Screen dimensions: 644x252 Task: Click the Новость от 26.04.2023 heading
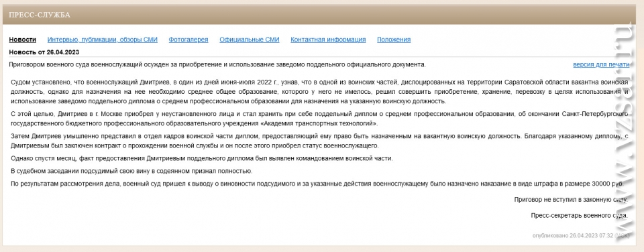tap(44, 52)
